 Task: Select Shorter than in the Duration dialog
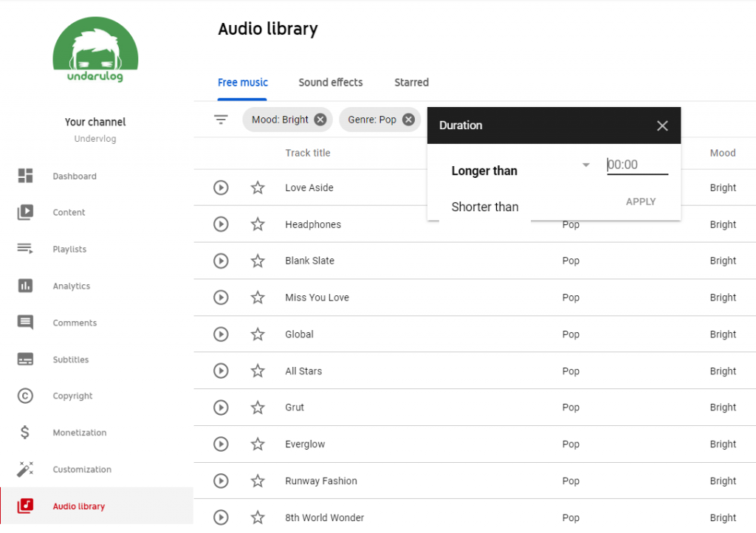485,207
